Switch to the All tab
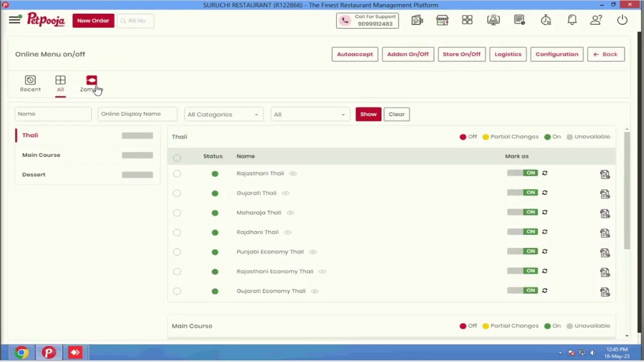Screen dimensions: 644x362 coord(60,84)
